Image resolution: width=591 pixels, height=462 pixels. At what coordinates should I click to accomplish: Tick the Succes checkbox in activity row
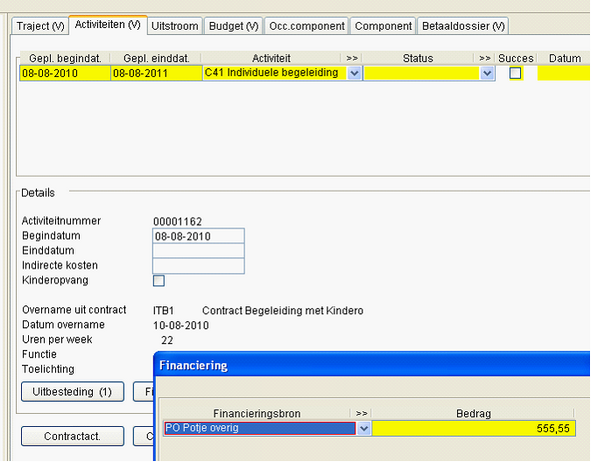(x=515, y=73)
